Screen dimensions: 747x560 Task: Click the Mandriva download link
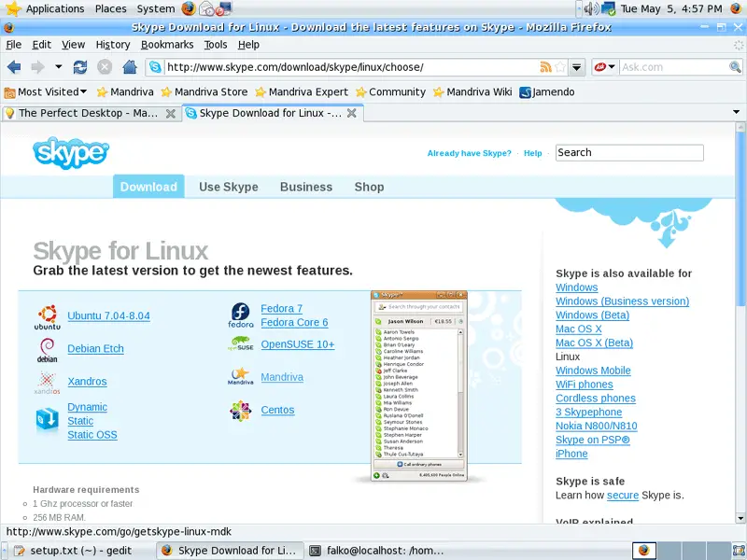point(282,377)
